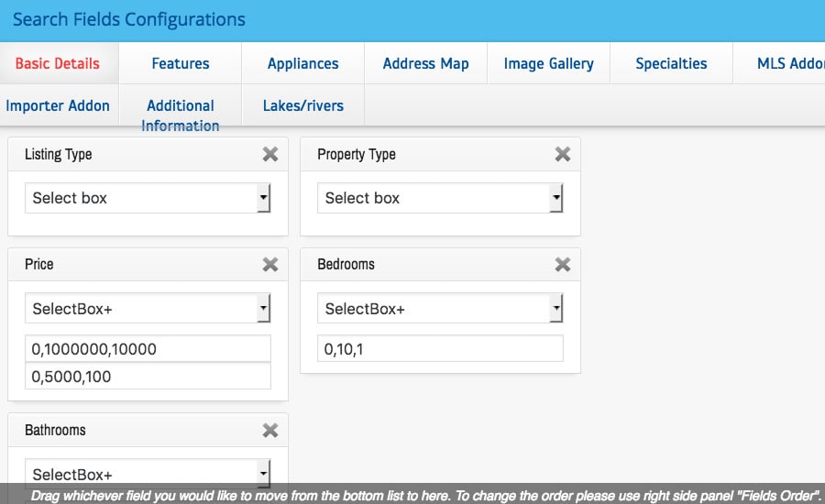Expand the Bedrooms SelectBox+ dropdown
The image size is (825, 504).
coord(440,309)
